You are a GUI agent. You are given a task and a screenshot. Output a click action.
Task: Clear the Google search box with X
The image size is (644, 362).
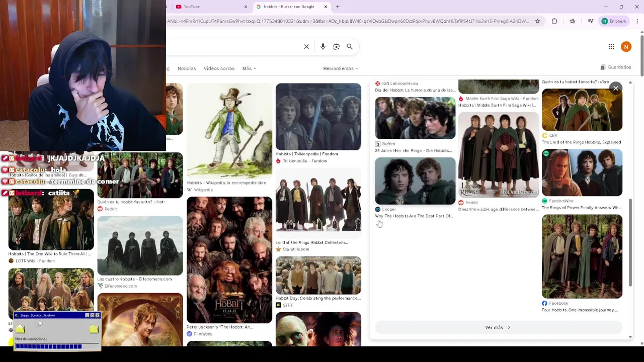[x=306, y=47]
